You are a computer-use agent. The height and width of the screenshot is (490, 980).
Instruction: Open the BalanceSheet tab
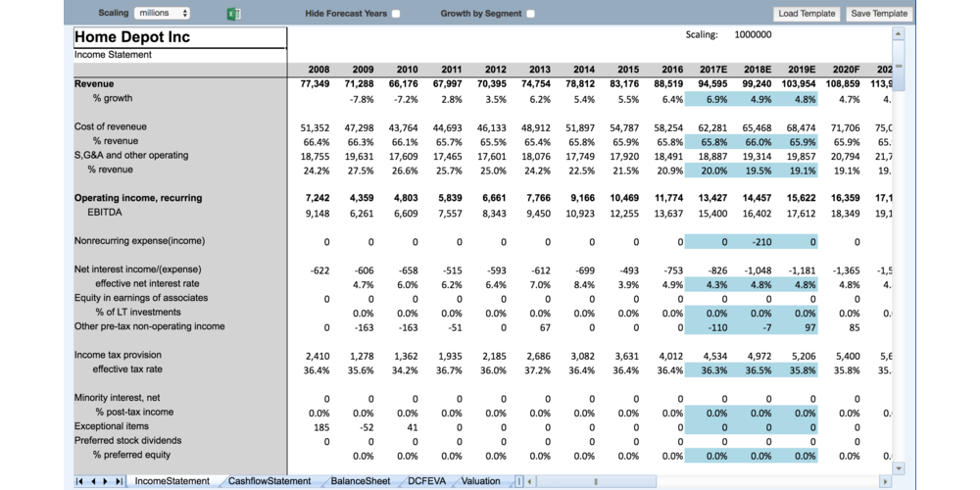(360, 481)
